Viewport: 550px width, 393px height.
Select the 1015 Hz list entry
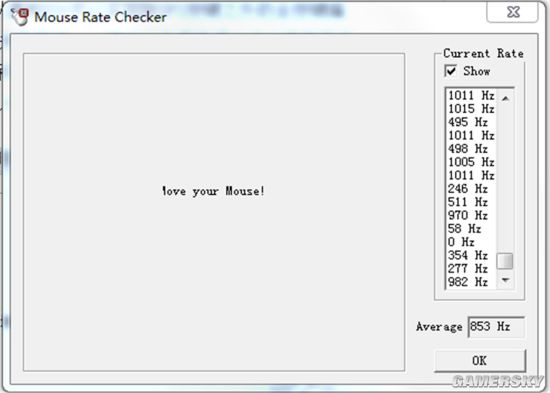(x=471, y=109)
